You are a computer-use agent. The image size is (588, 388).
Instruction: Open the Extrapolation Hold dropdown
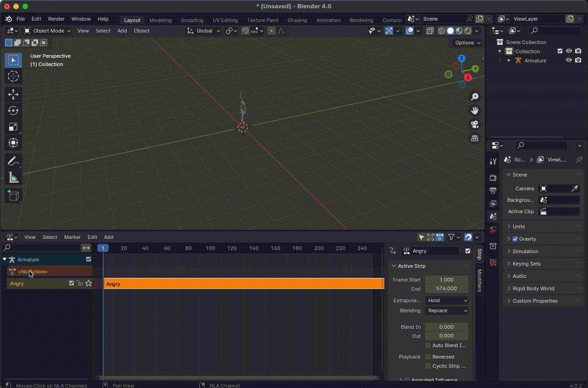pyautogui.click(x=447, y=300)
